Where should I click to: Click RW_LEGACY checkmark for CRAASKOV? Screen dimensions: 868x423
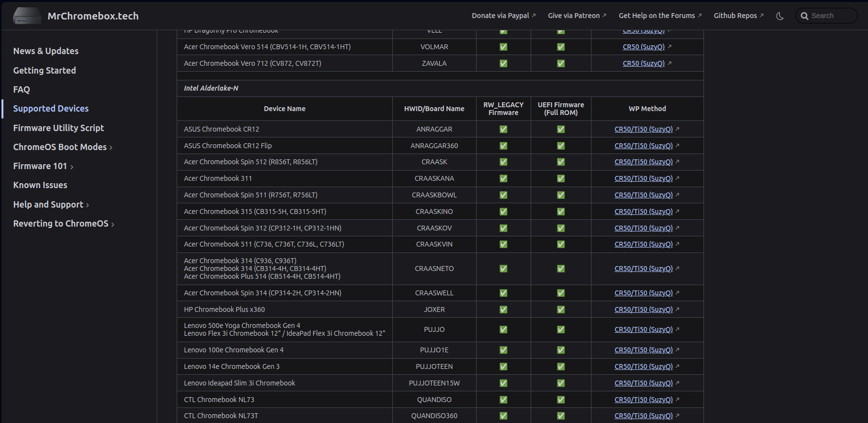pos(503,228)
